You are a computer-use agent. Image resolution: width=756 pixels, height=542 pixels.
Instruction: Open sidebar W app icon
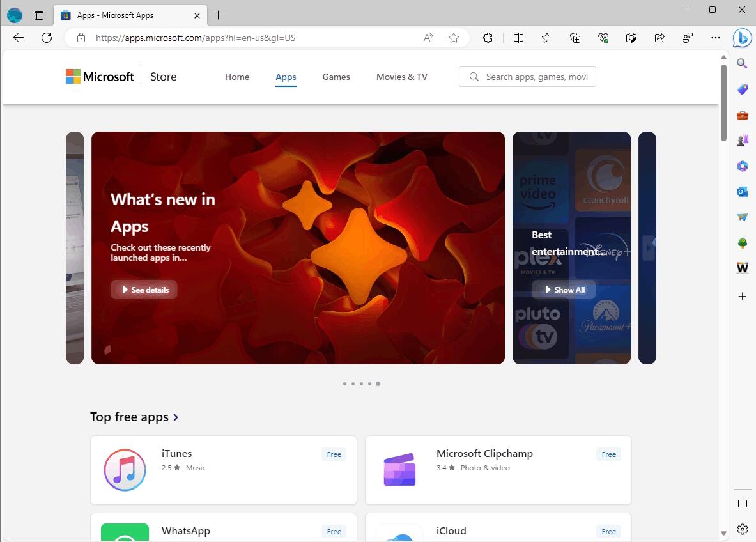point(742,268)
